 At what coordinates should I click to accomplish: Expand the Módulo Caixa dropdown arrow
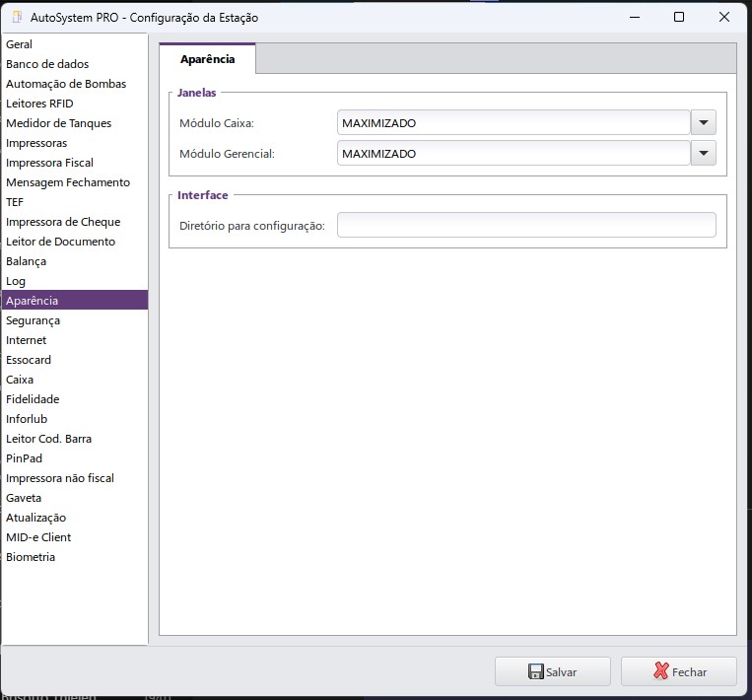[703, 123]
